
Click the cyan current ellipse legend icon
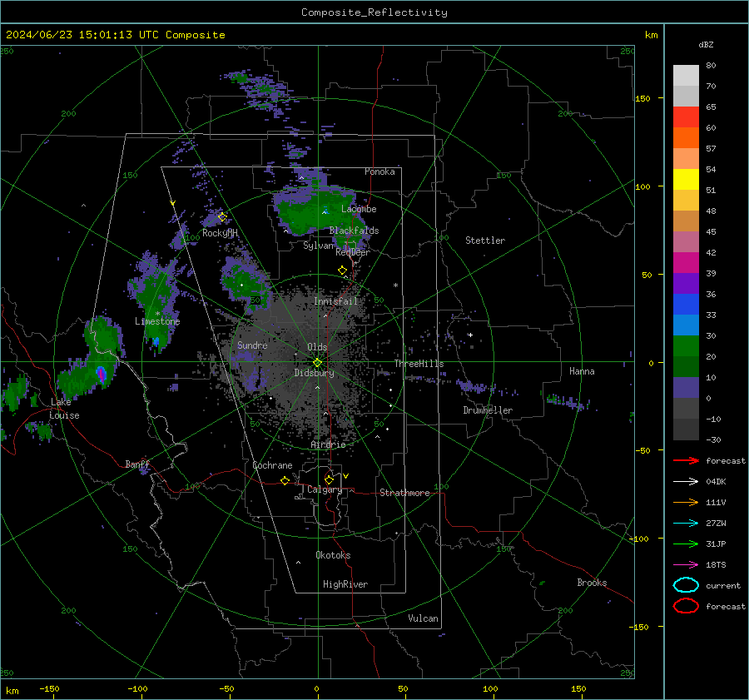[686, 585]
